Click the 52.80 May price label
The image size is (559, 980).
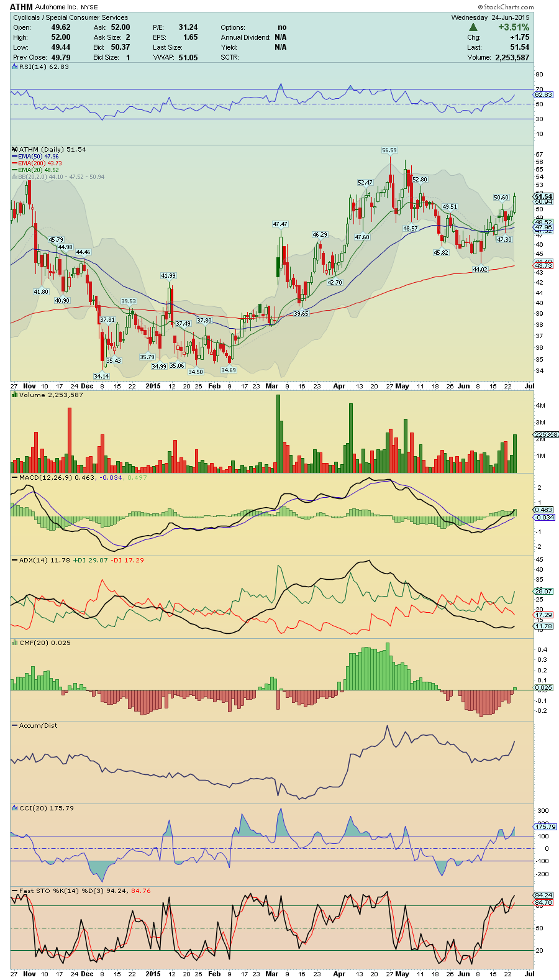(x=420, y=180)
